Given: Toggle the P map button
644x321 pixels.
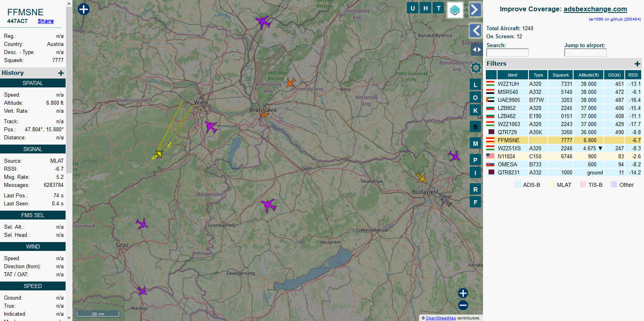Looking at the screenshot, I should [475, 160].
